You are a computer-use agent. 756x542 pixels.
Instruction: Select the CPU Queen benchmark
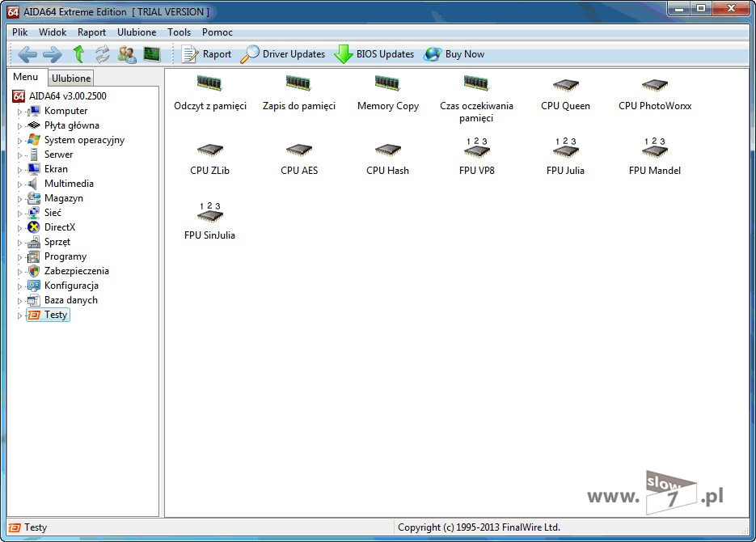565,95
